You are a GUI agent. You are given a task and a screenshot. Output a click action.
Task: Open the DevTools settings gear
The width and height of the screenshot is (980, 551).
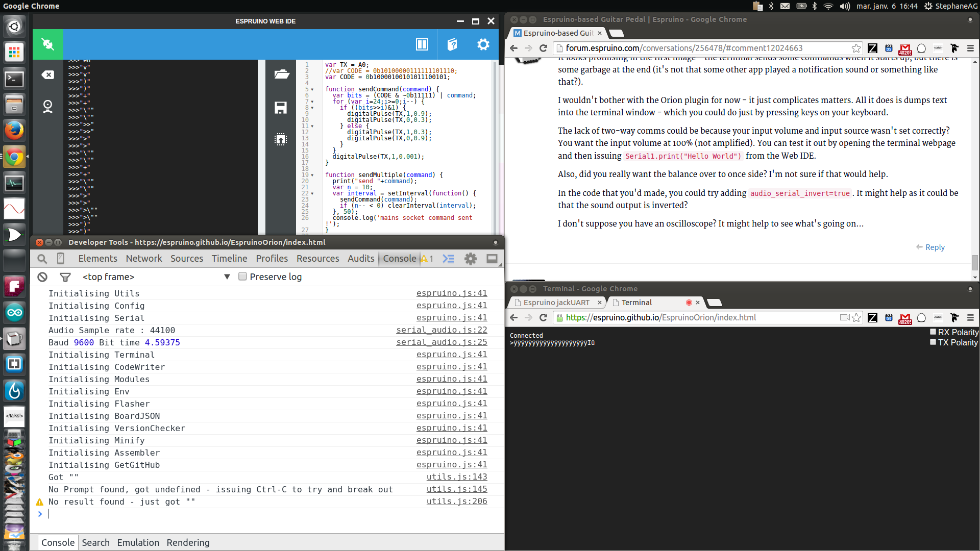tap(471, 259)
